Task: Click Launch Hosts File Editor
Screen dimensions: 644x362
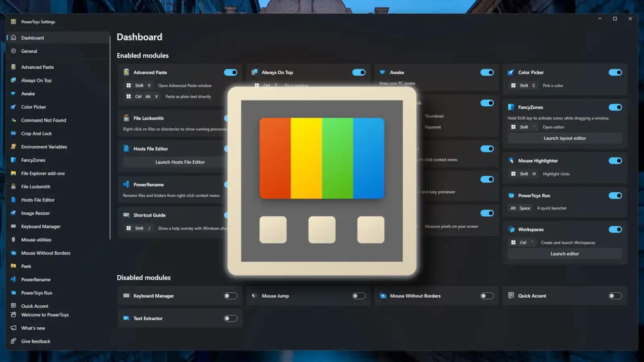Action: point(180,162)
